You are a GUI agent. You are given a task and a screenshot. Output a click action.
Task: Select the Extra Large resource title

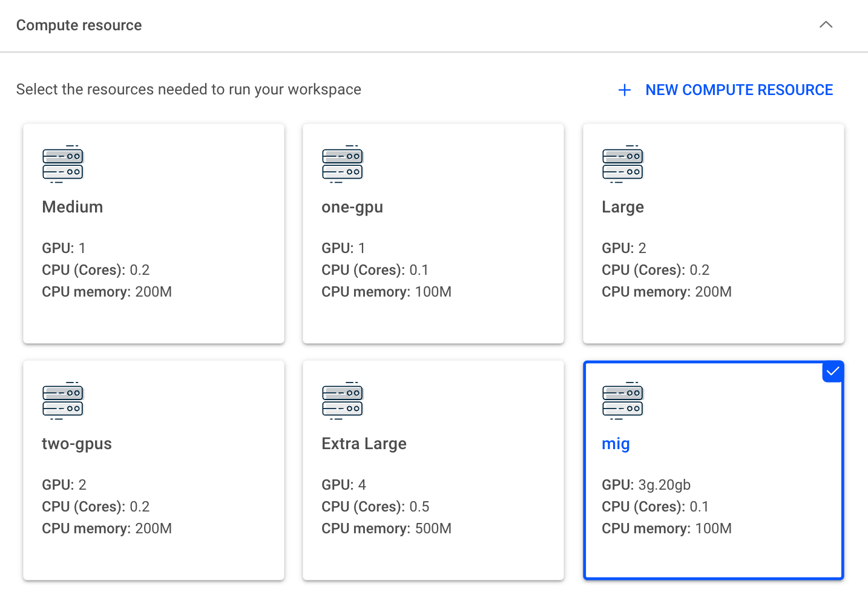[x=364, y=444]
